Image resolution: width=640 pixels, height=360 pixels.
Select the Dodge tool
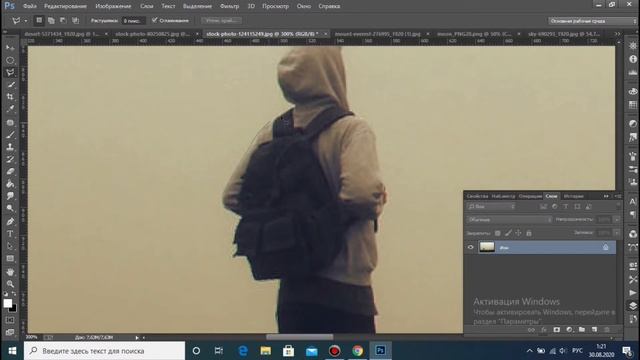(10, 208)
